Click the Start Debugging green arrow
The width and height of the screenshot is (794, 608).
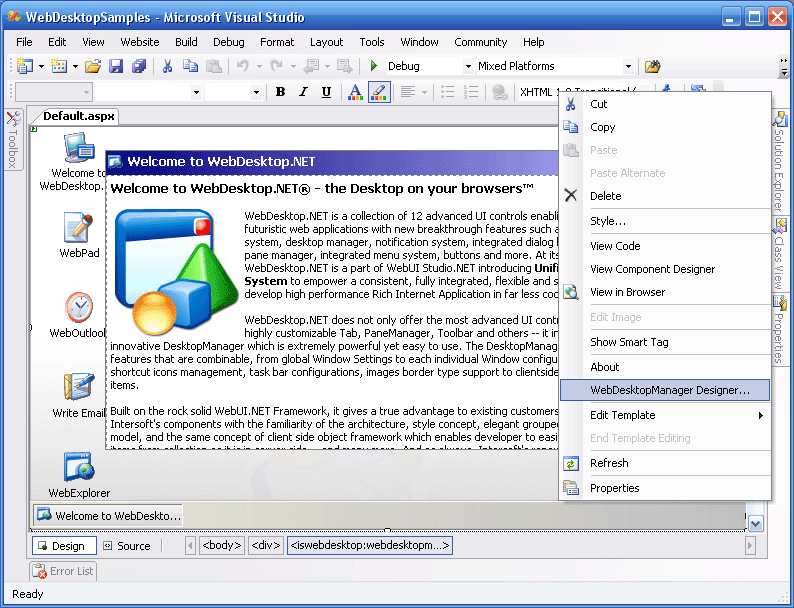pyautogui.click(x=373, y=66)
